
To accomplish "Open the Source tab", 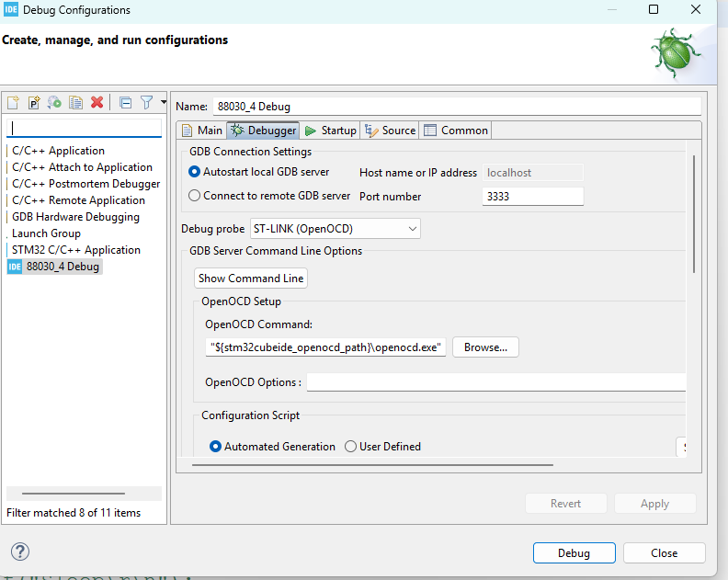I will (391, 131).
